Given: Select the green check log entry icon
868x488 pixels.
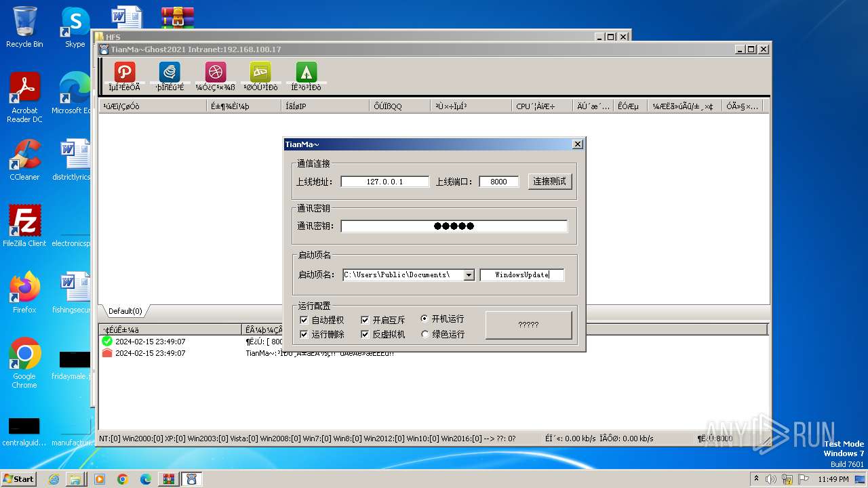Looking at the screenshot, I should [x=106, y=342].
